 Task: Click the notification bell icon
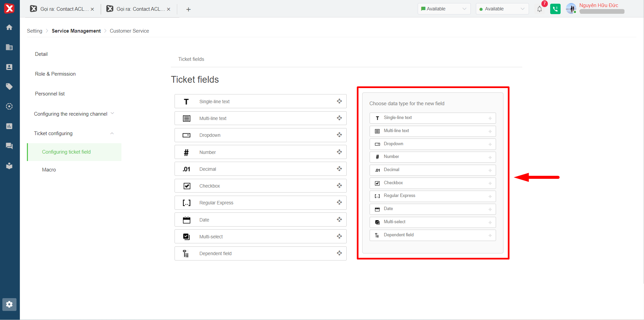tap(539, 9)
